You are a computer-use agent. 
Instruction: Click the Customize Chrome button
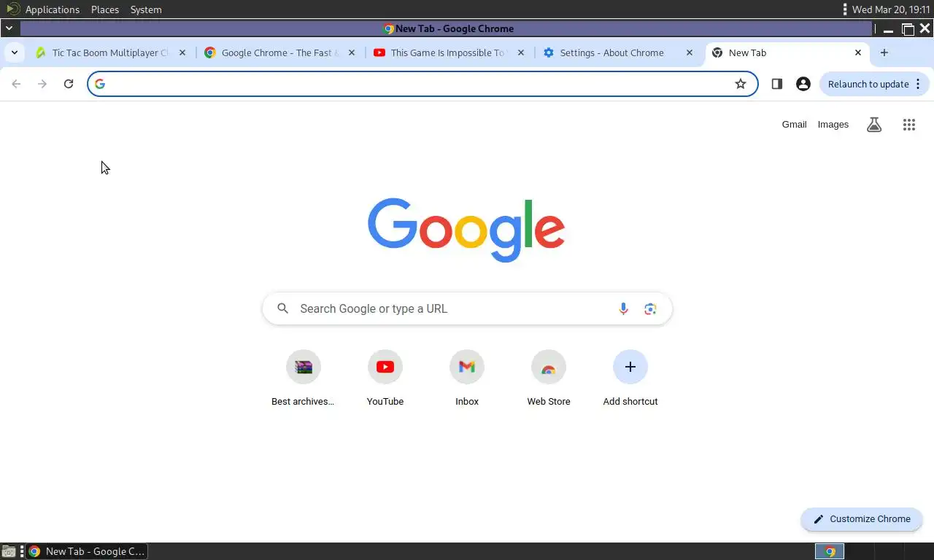[x=862, y=519]
